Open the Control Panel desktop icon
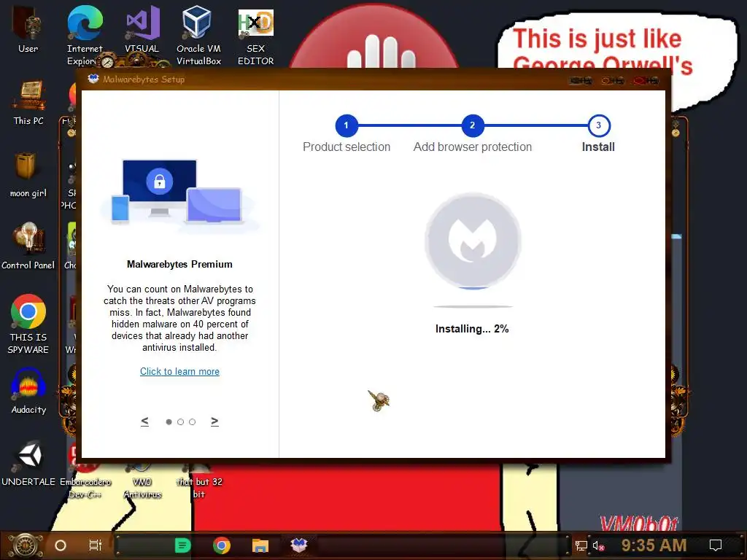This screenshot has width=747, height=560. tap(28, 246)
